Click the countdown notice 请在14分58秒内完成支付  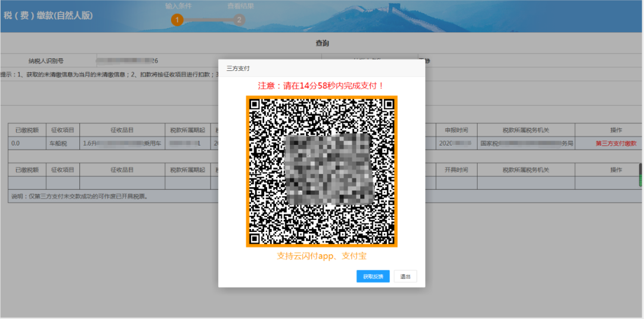321,86
